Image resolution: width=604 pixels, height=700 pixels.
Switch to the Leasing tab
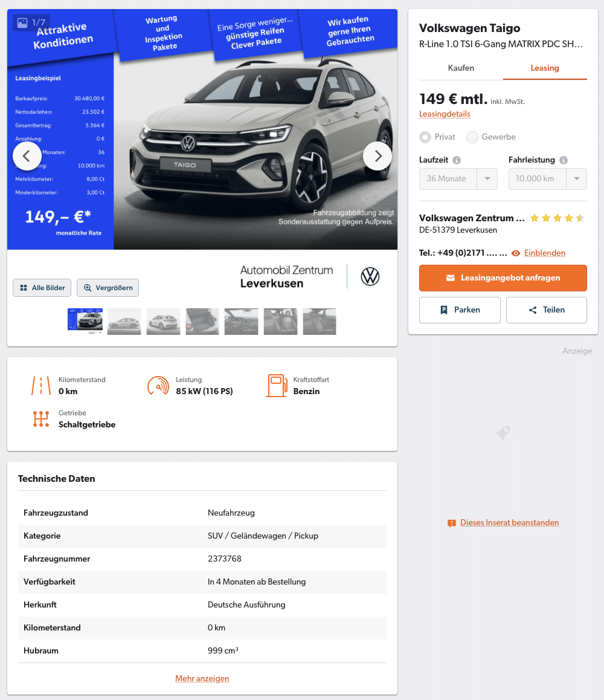click(545, 68)
